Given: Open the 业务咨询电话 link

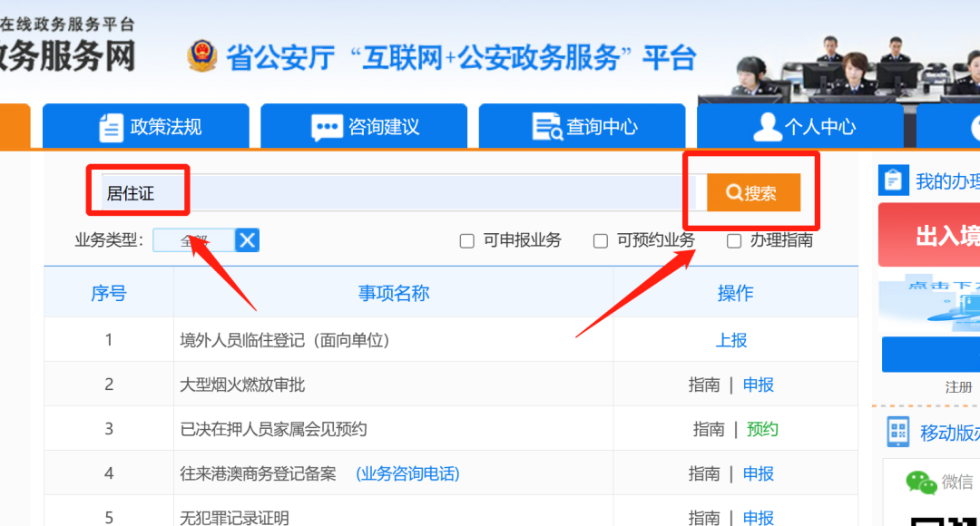Looking at the screenshot, I should (407, 473).
